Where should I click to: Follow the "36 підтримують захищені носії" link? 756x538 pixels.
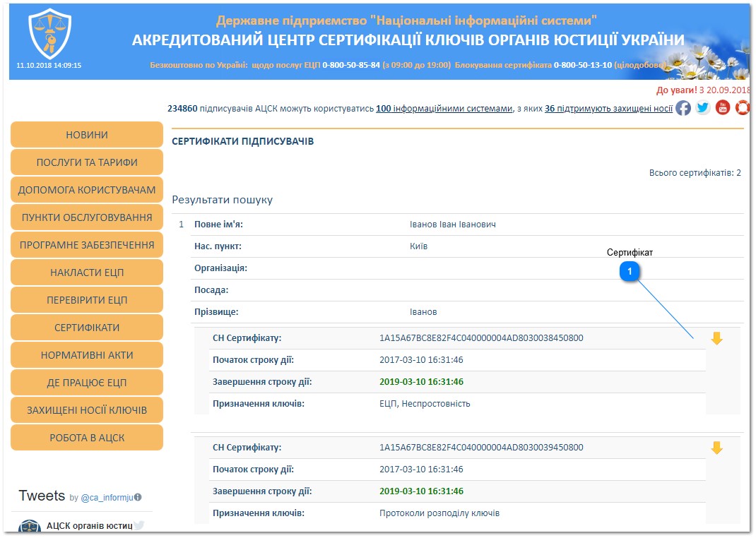[608, 109]
